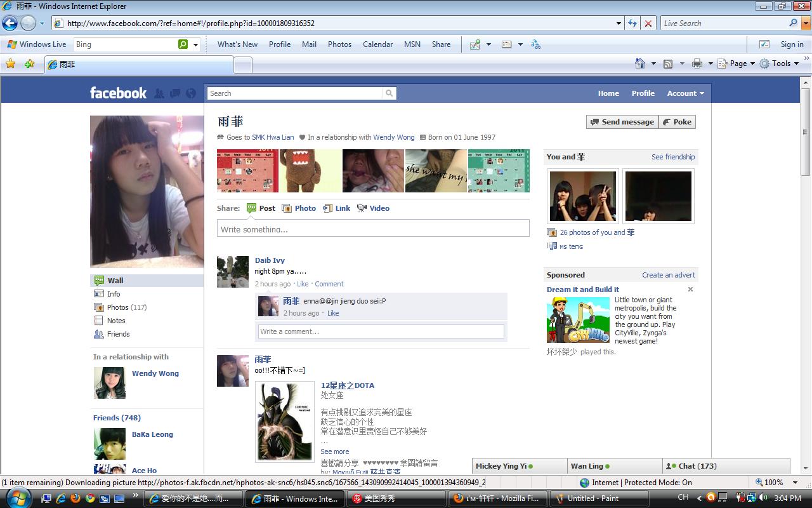The height and width of the screenshot is (508, 812).
Task: Expand the Home icon dropdown arrow
Action: [x=653, y=63]
